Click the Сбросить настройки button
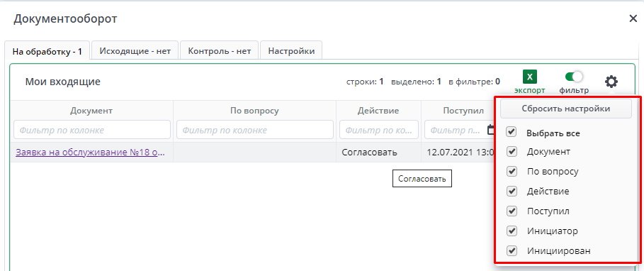Image resolution: width=644 pixels, height=271 pixels. [x=565, y=109]
